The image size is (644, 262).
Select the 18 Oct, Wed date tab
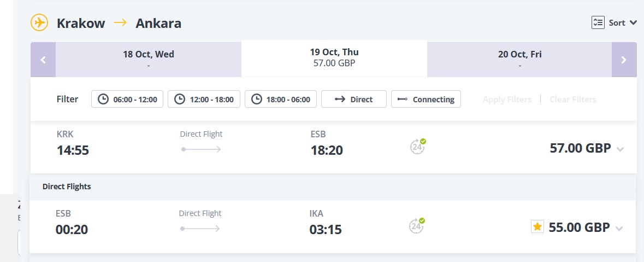(148, 60)
